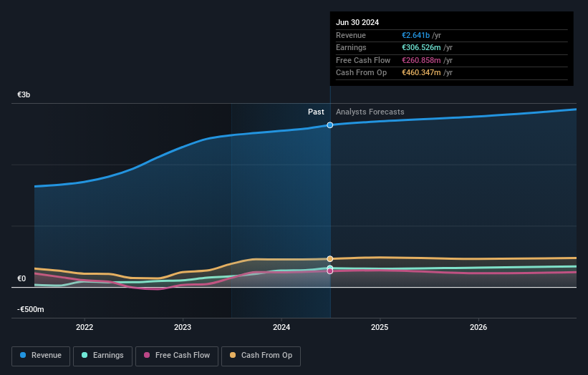
Task: Click the 2024 x-axis label
Action: 281,328
